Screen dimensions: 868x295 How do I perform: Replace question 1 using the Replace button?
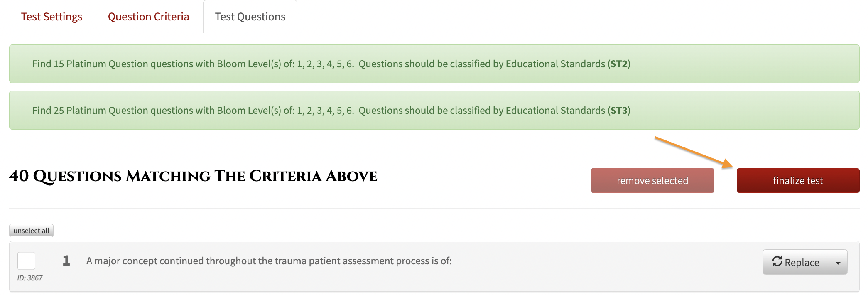point(796,262)
